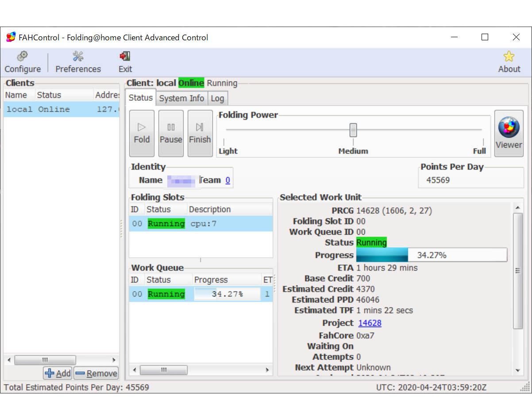Click scroll-down arrow in Selected Work Unit

coord(518,371)
